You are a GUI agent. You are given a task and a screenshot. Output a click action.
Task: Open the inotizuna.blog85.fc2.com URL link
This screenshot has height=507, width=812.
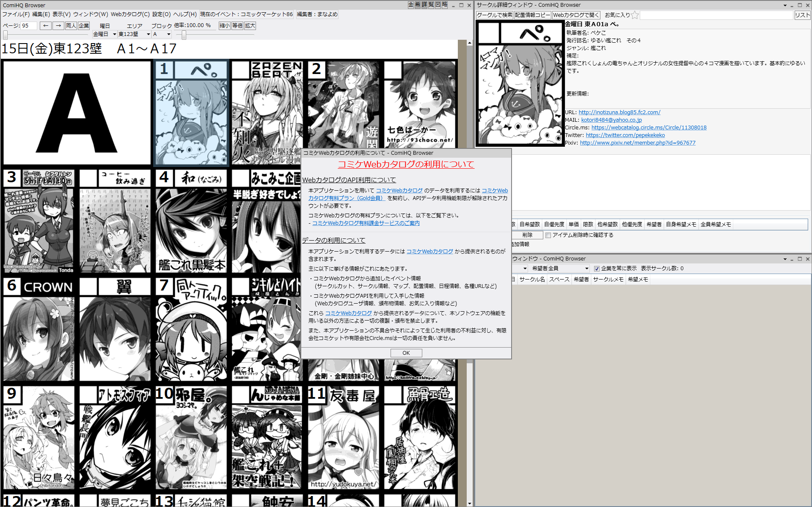point(619,112)
